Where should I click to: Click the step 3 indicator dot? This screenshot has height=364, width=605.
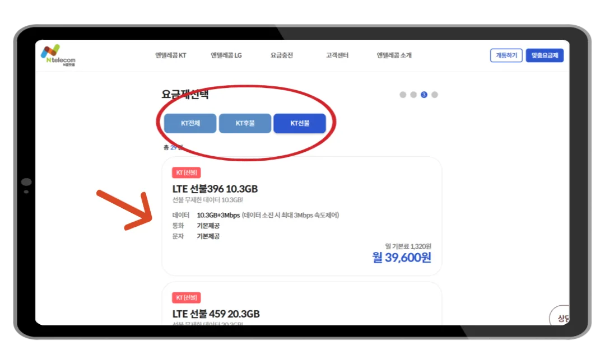click(x=424, y=95)
